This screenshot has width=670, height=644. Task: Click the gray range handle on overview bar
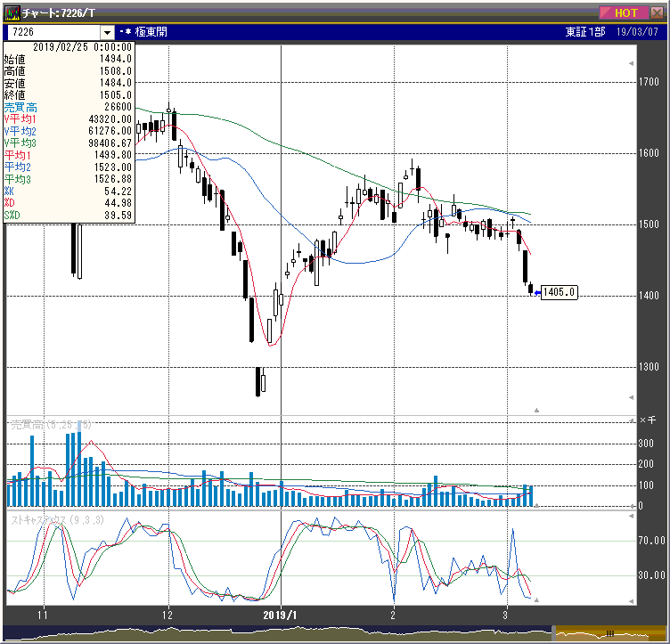point(554,632)
